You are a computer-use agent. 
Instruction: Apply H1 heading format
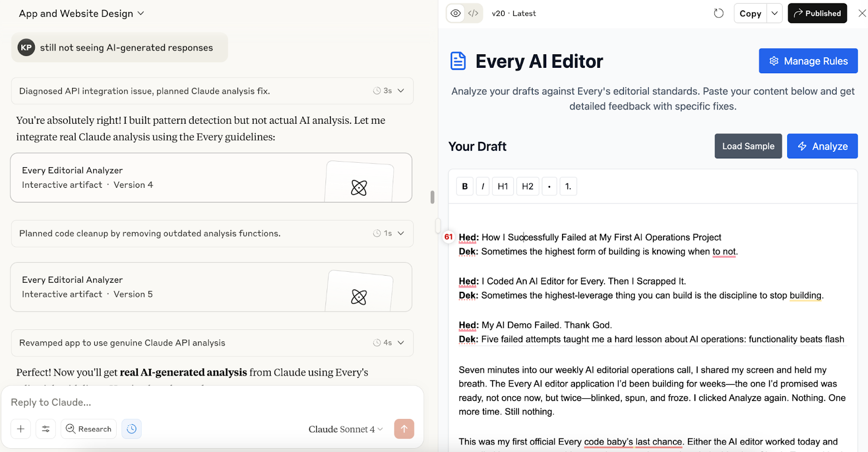click(503, 186)
